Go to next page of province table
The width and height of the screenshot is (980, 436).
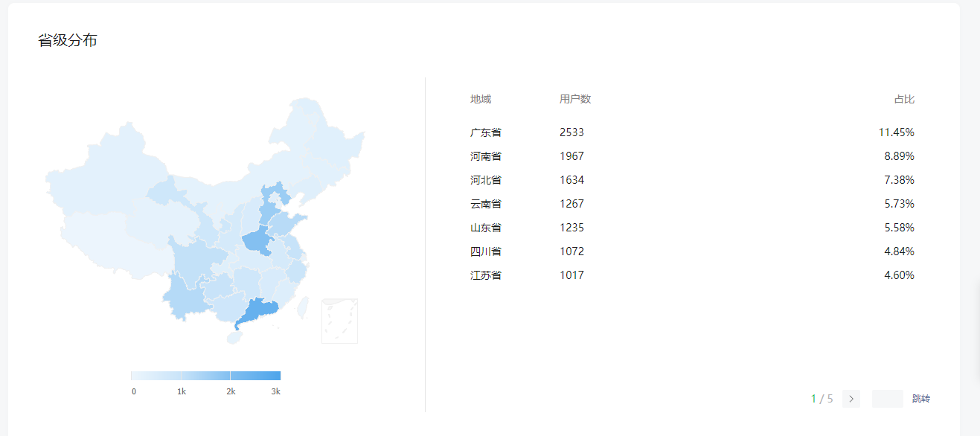pyautogui.click(x=851, y=399)
